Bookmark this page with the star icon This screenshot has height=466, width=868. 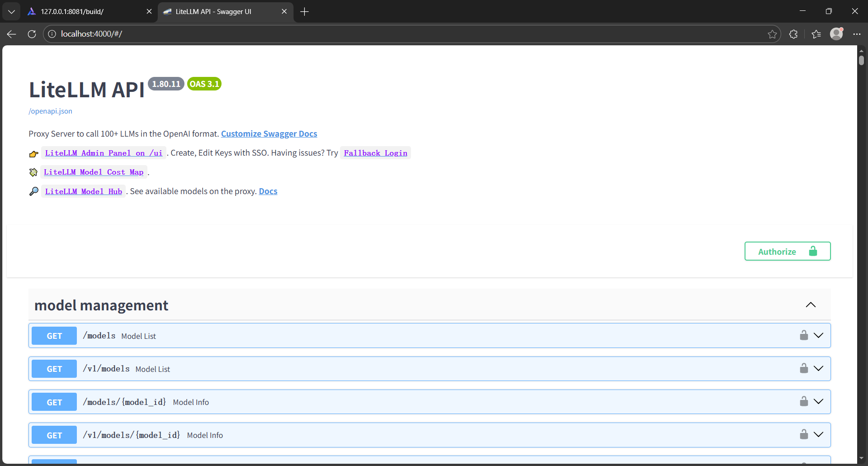(x=772, y=34)
